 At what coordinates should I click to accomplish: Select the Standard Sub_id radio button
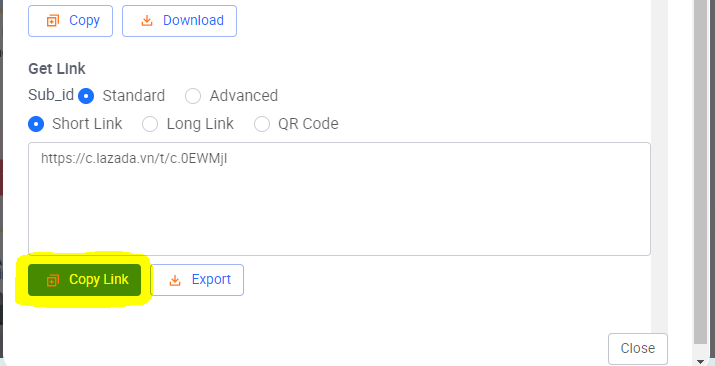point(86,96)
